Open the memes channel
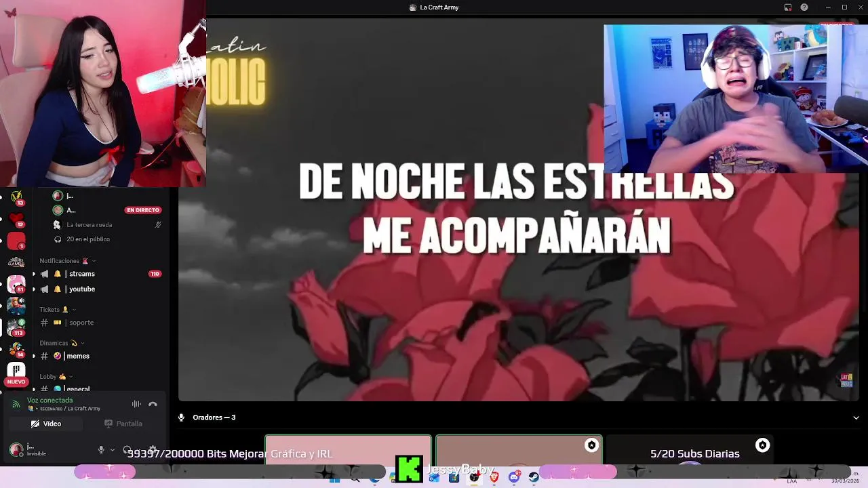 [99, 356]
